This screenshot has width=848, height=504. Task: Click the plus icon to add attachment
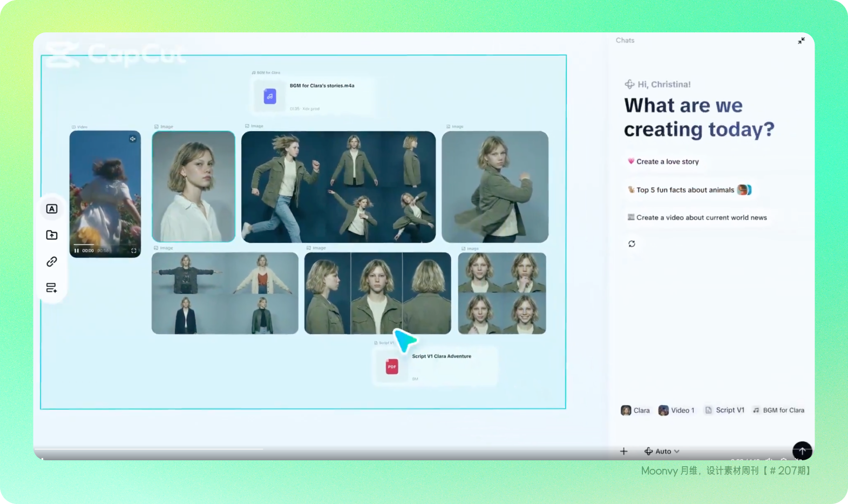pyautogui.click(x=623, y=451)
